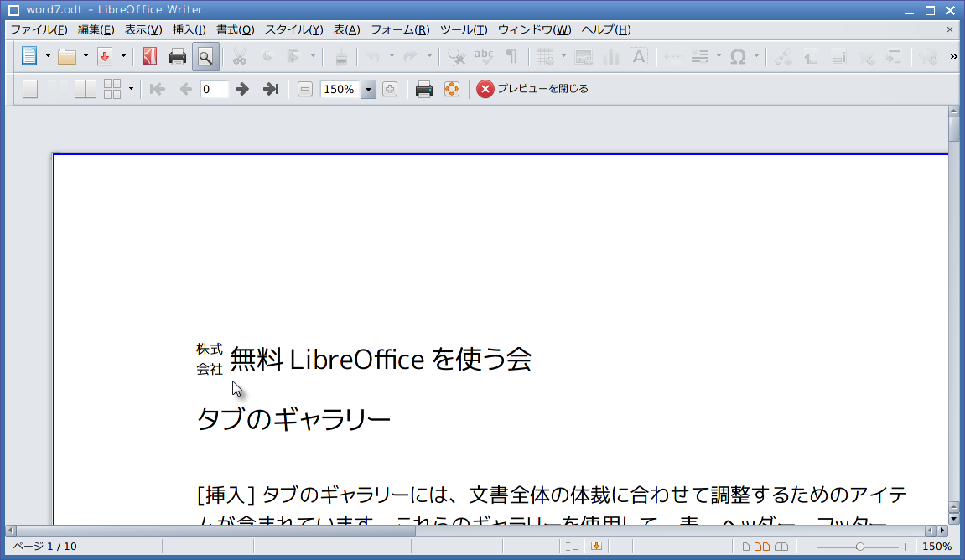
Task: Toggle formatting marks (pilcrow) icon
Action: pyautogui.click(x=511, y=57)
